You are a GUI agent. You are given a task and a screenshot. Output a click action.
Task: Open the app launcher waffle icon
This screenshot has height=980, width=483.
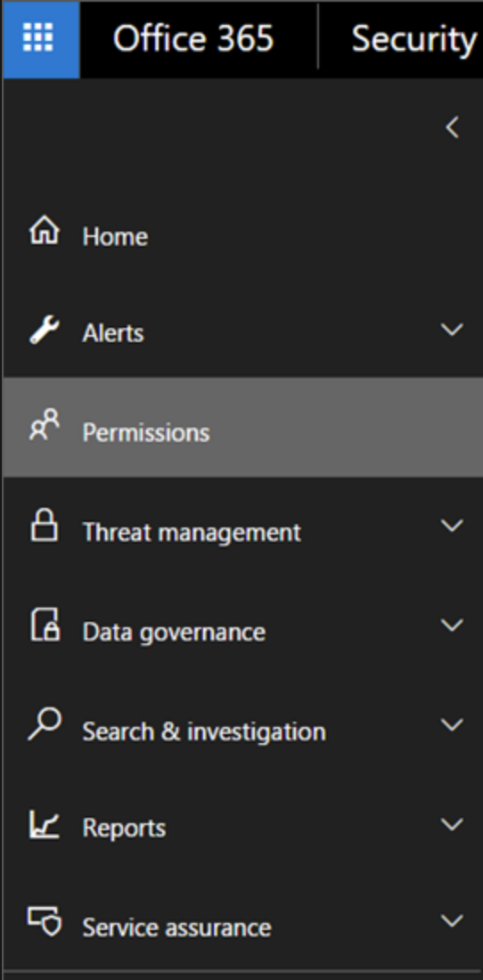pyautogui.click(x=38, y=38)
